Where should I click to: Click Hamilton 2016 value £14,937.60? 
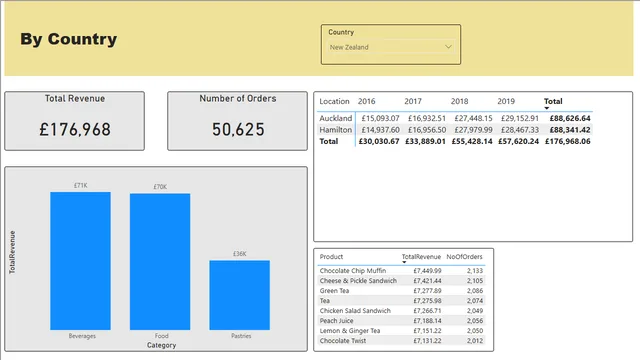tap(380, 130)
